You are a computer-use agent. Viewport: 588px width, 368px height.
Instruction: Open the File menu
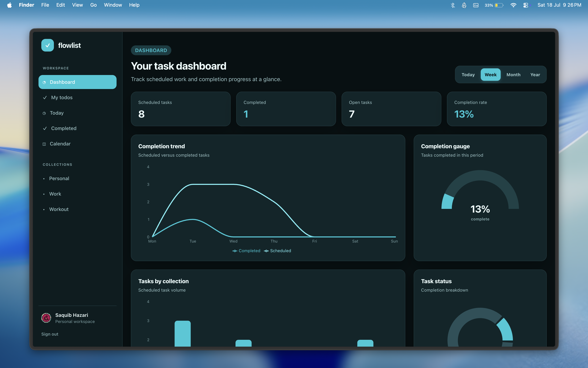45,5
